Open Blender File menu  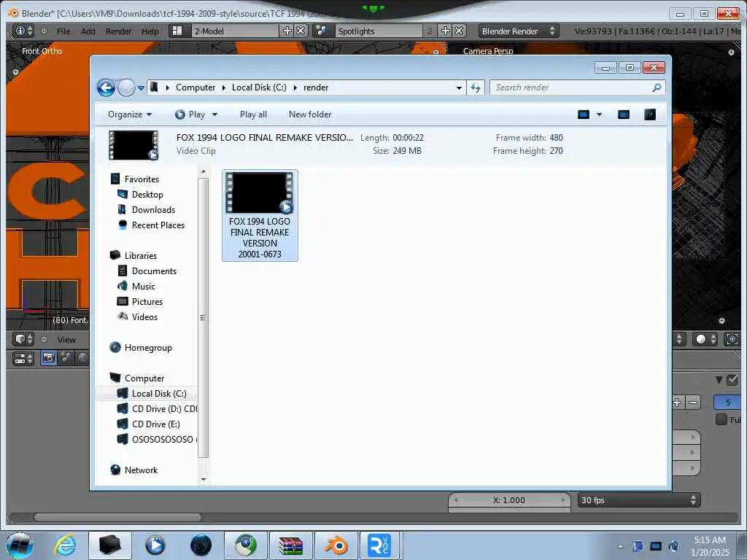click(63, 31)
